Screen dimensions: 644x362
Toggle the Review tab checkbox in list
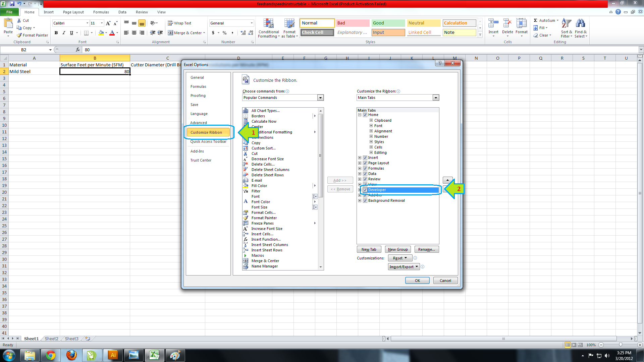365,179
